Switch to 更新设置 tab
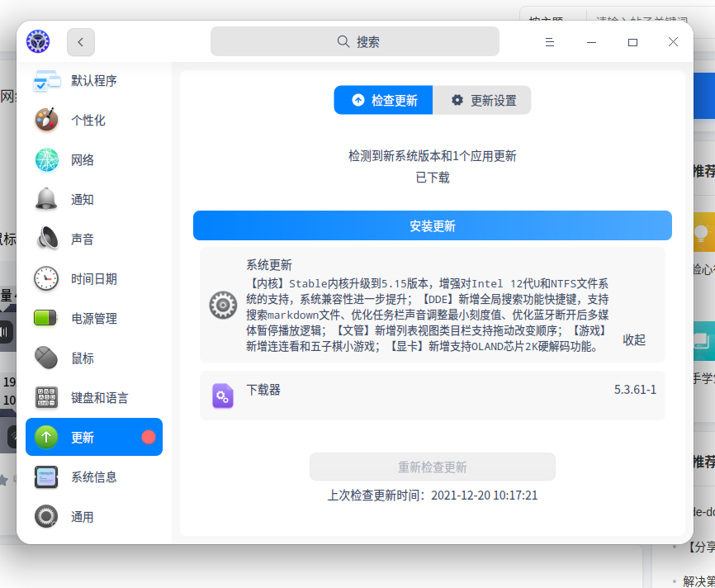The width and height of the screenshot is (715, 588). [x=483, y=101]
